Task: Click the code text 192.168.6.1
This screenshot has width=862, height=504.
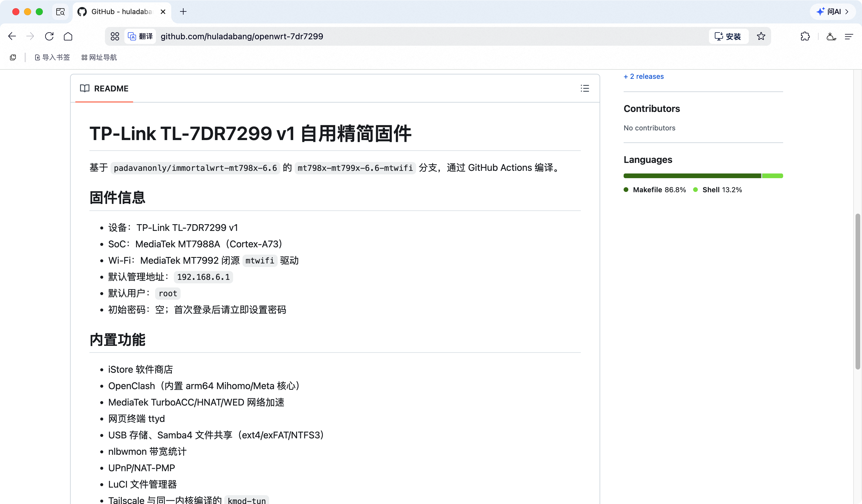Action: point(203,277)
